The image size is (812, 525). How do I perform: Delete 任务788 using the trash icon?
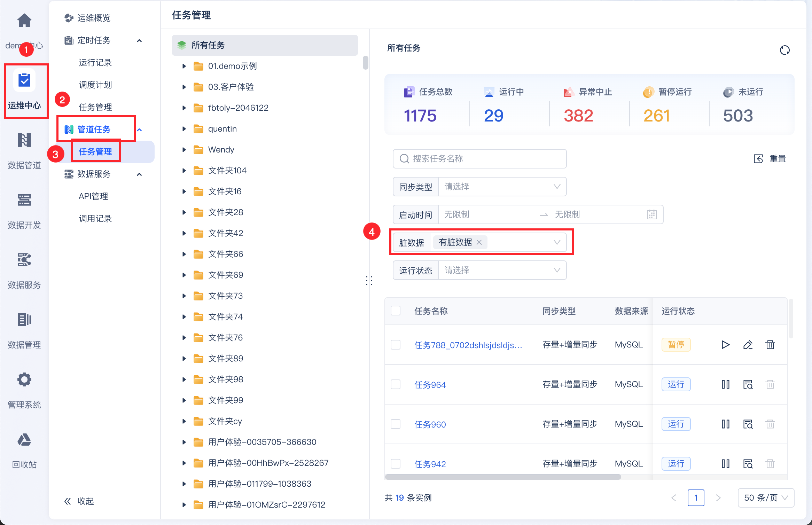[770, 345]
